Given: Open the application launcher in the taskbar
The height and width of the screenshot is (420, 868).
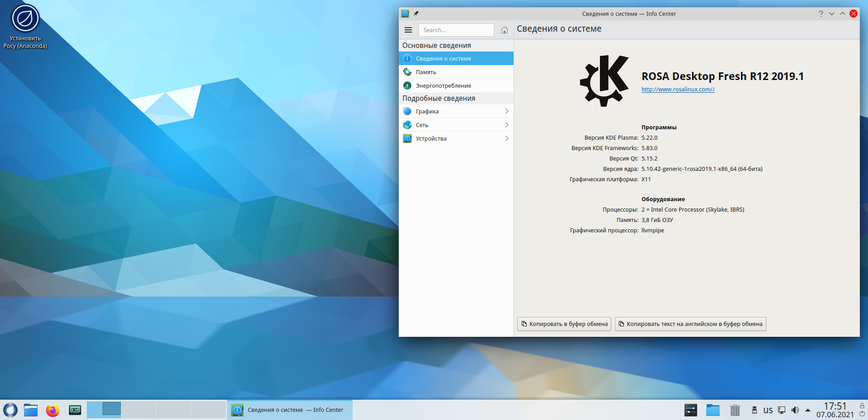Looking at the screenshot, I should coord(10,410).
